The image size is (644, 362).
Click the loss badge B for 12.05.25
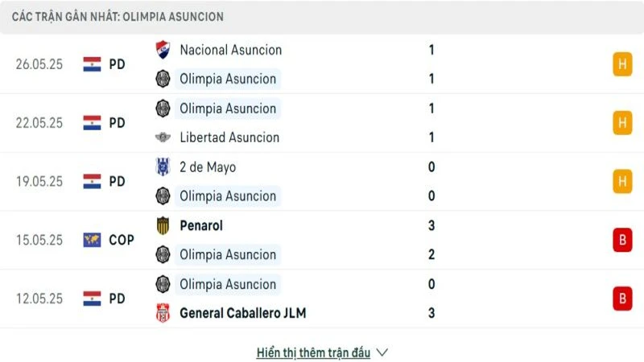(621, 298)
